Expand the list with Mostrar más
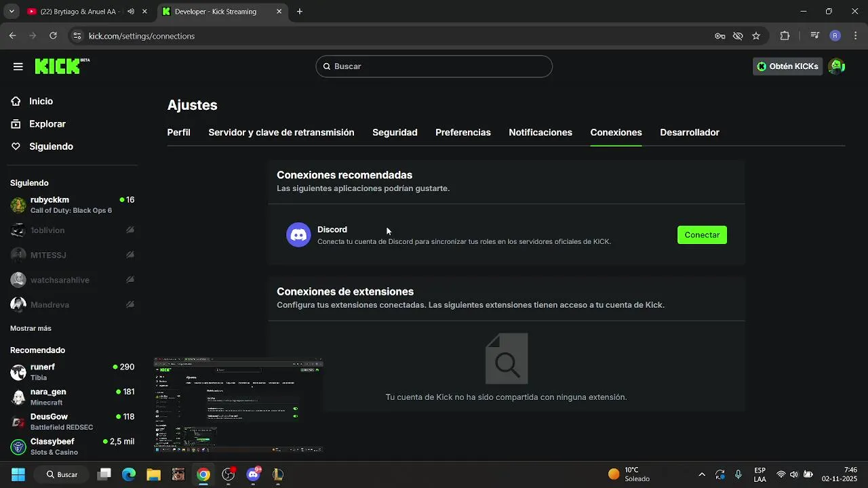The height and width of the screenshot is (488, 868). 31,329
